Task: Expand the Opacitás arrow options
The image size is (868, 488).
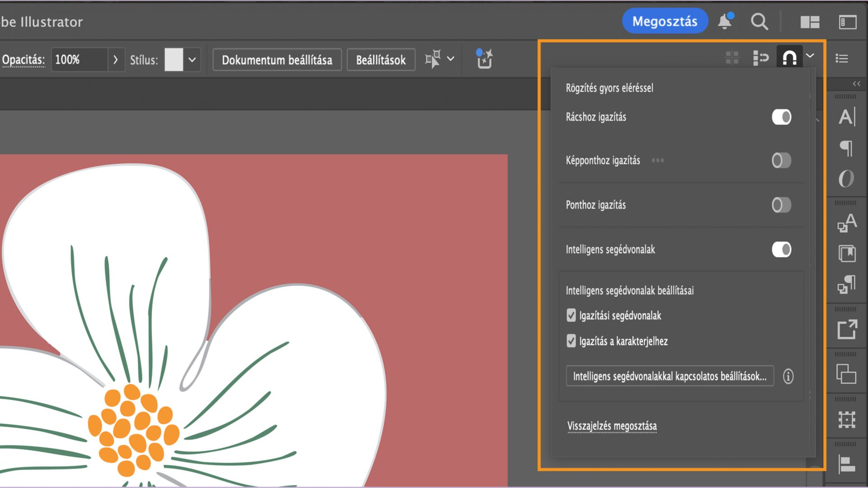Action: [115, 60]
